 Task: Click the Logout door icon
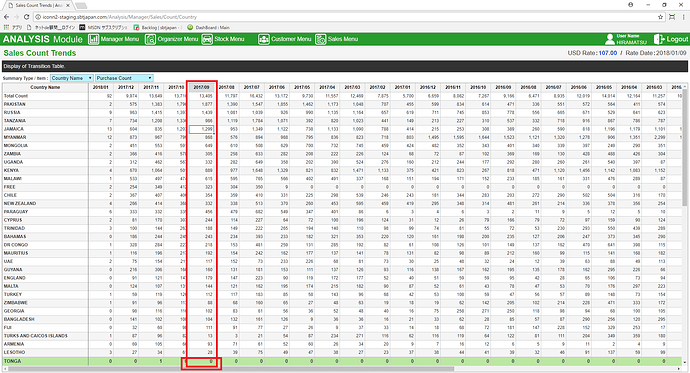point(659,39)
